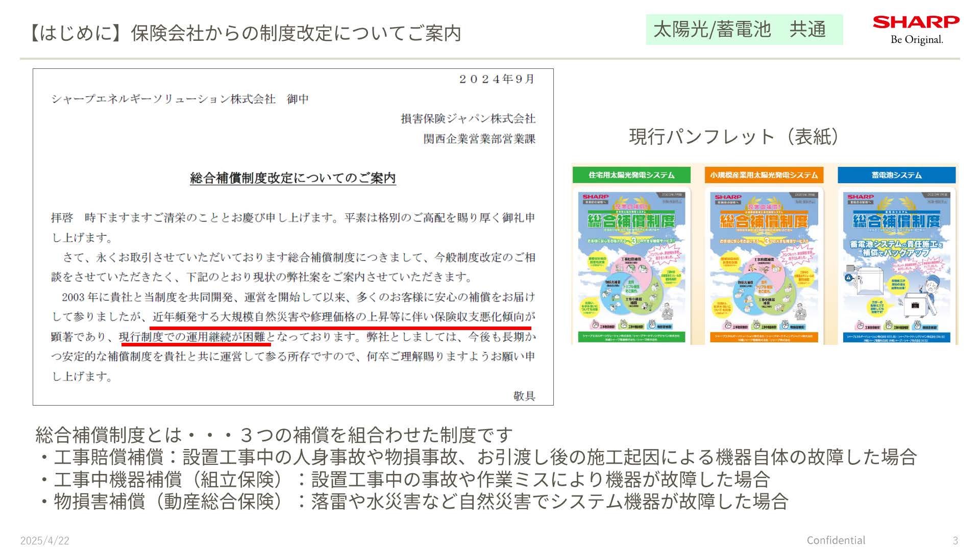This screenshot has width=980, height=551.
Task: Click the footer date 2025/4/22
Action: tap(45, 541)
